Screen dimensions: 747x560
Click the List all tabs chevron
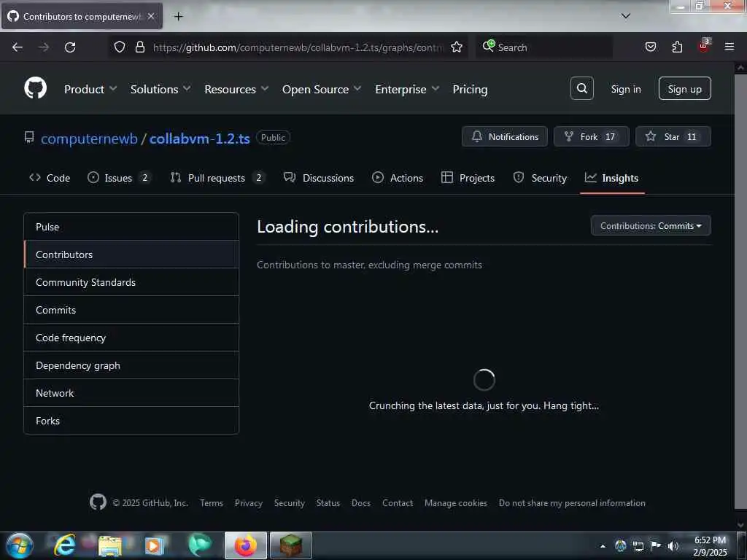pos(626,16)
